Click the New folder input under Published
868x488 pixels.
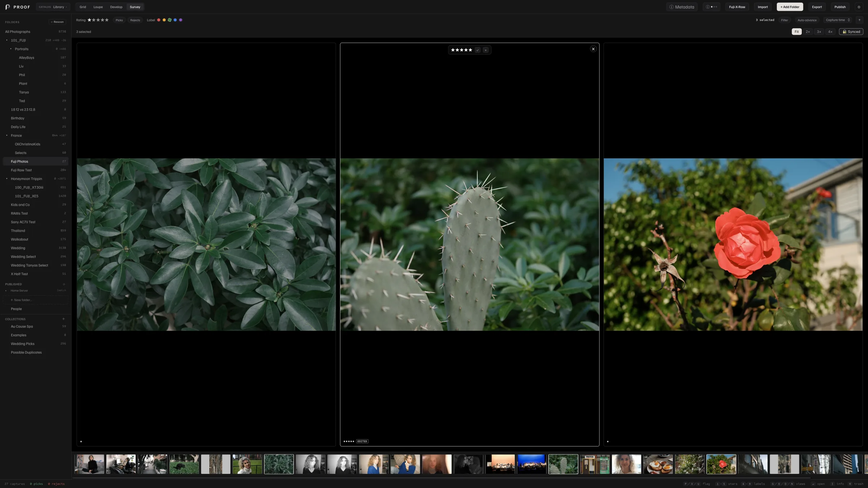[35, 300]
